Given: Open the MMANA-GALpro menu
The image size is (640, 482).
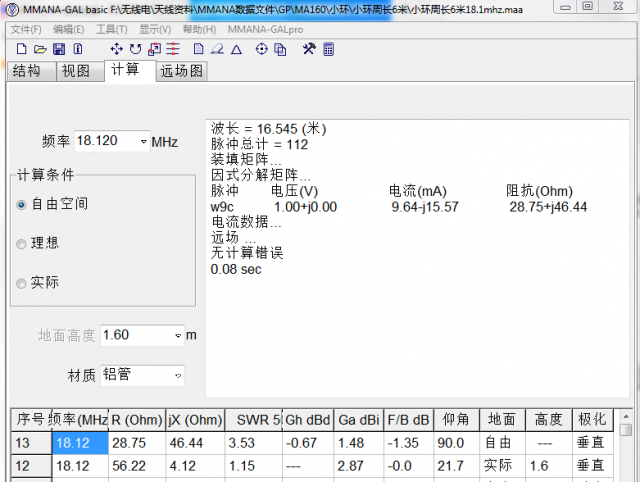Looking at the screenshot, I should [265, 29].
